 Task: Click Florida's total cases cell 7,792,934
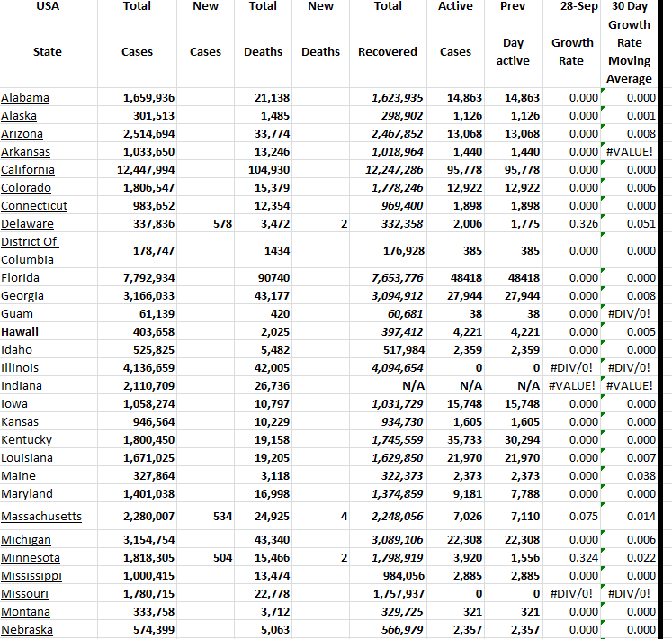click(148, 277)
